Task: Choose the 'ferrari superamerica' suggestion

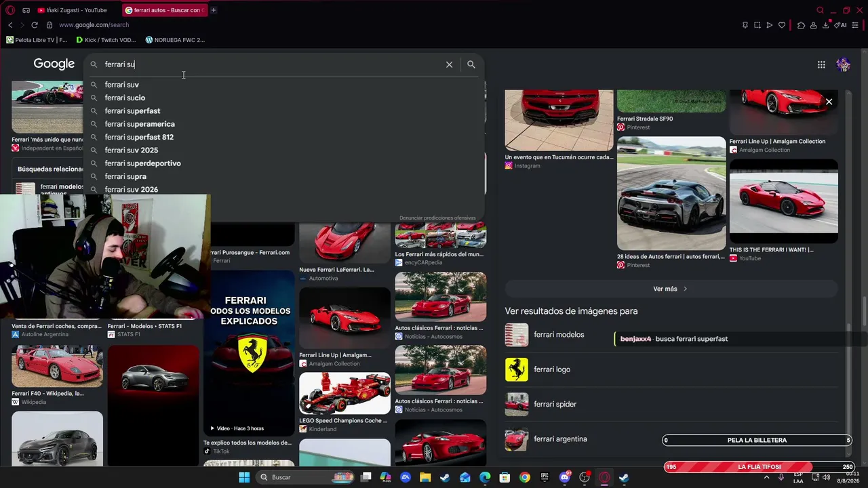Action: [283, 124]
